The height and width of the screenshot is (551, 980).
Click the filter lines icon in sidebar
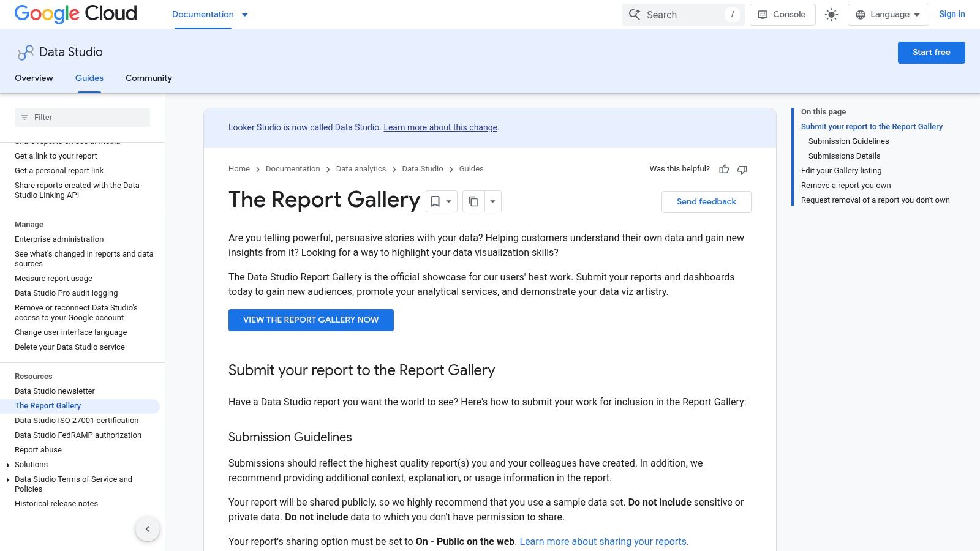point(24,118)
